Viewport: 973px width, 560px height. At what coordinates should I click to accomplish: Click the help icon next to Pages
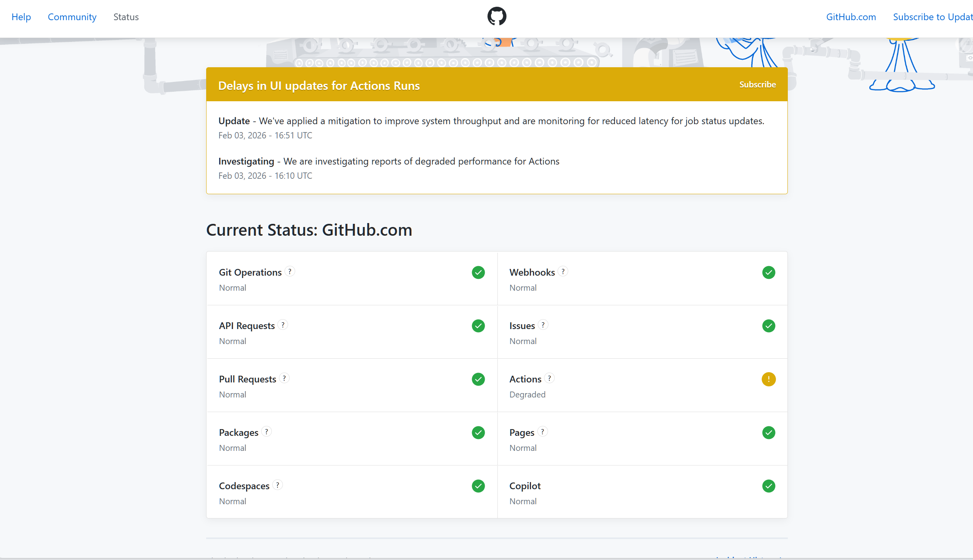click(x=542, y=432)
